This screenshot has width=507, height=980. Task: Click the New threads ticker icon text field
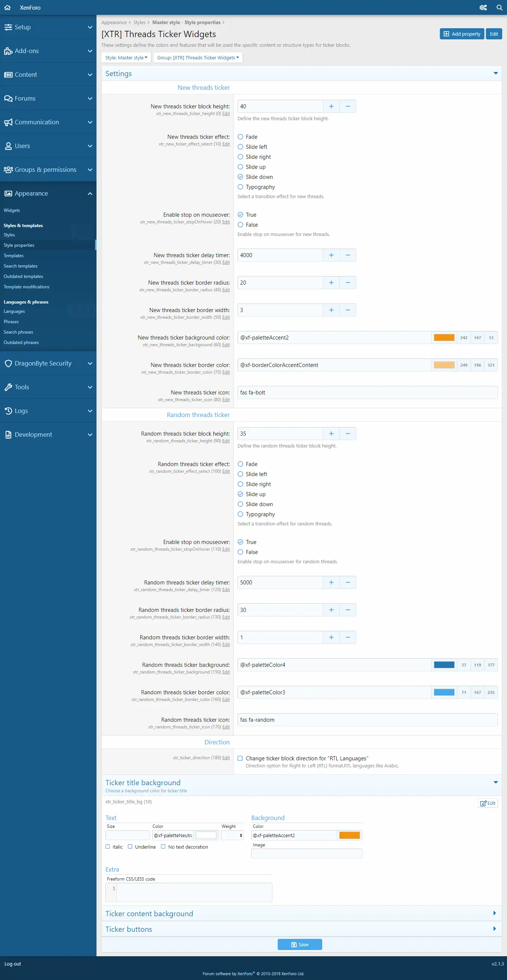367,393
